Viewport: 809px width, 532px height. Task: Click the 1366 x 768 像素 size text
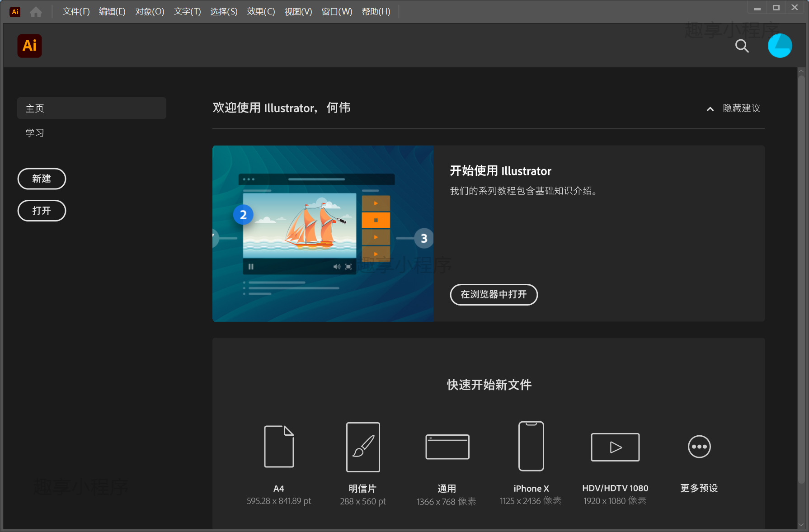tap(447, 501)
